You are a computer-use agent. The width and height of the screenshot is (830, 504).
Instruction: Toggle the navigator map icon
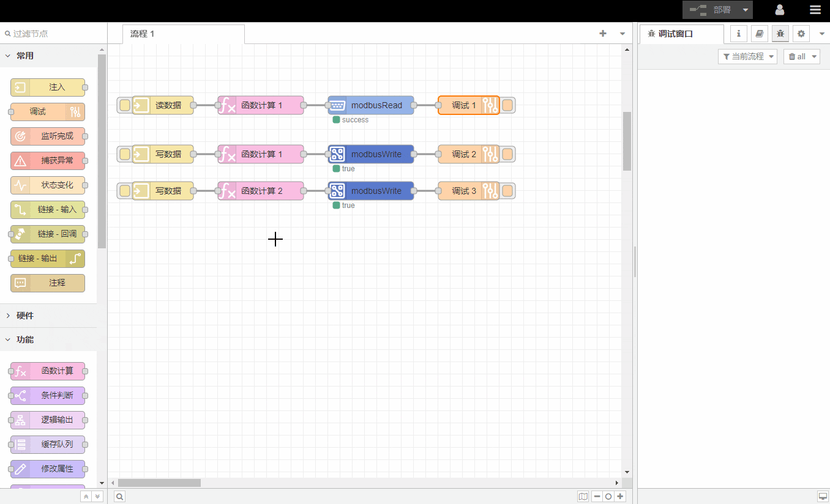coord(583,497)
